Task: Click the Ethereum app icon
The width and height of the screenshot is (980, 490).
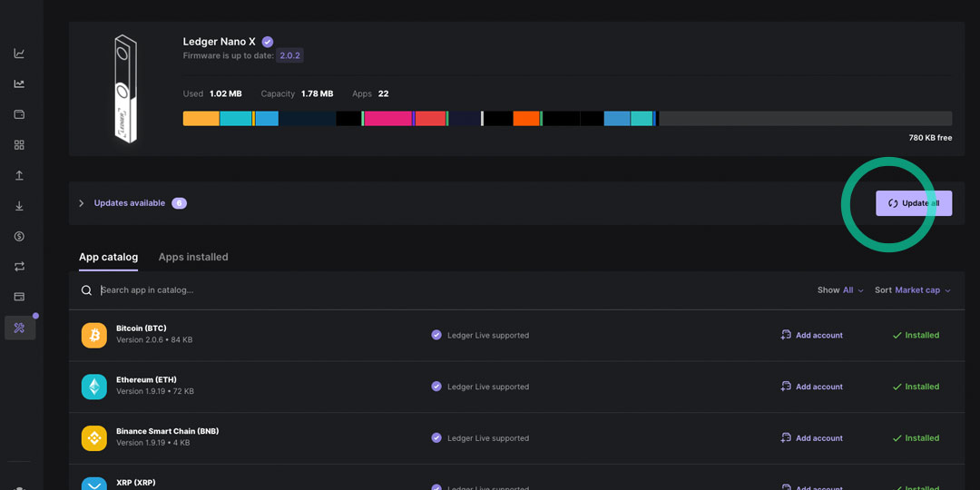Action: (x=94, y=387)
